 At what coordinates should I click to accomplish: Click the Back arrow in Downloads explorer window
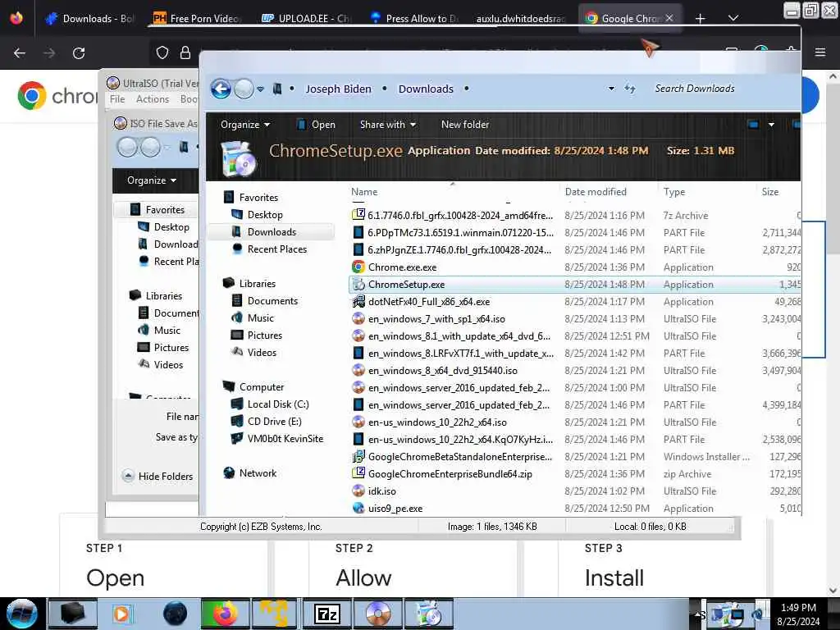tap(221, 89)
